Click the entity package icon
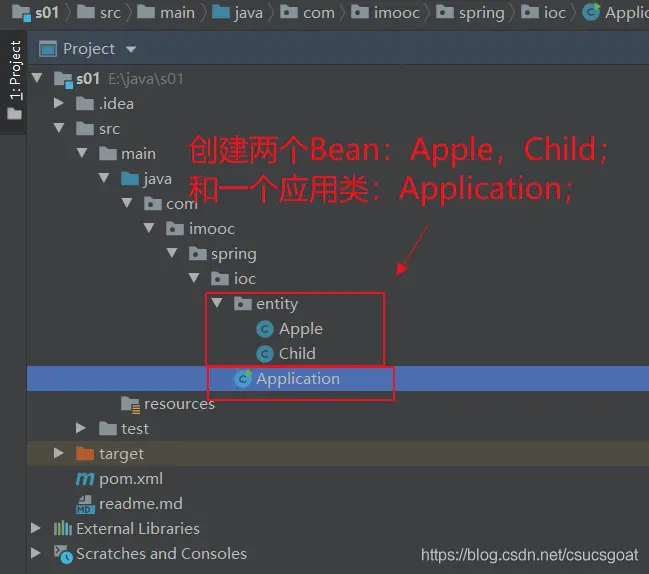Viewport: 649px width, 574px height. [243, 303]
